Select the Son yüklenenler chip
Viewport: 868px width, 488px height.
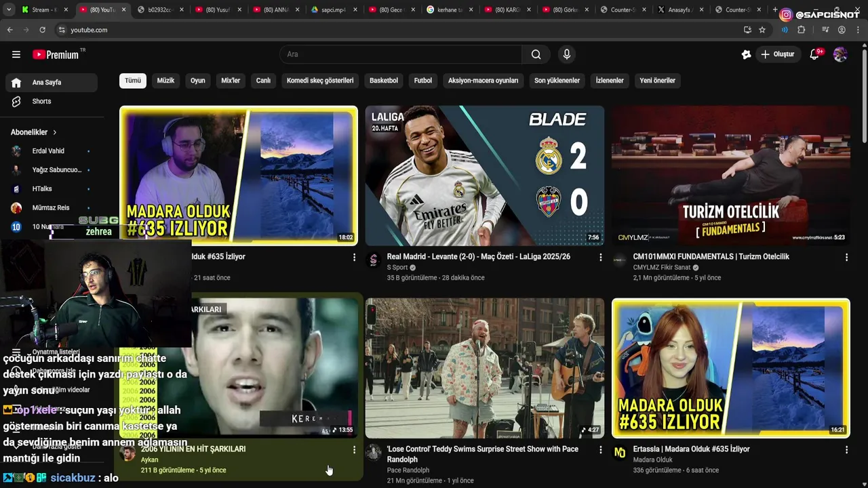pos(557,80)
